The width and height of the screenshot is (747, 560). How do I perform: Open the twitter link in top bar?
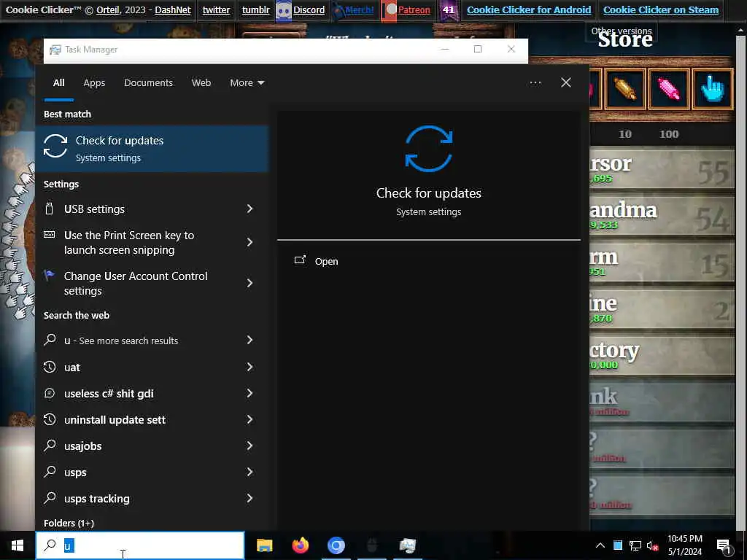[216, 9]
